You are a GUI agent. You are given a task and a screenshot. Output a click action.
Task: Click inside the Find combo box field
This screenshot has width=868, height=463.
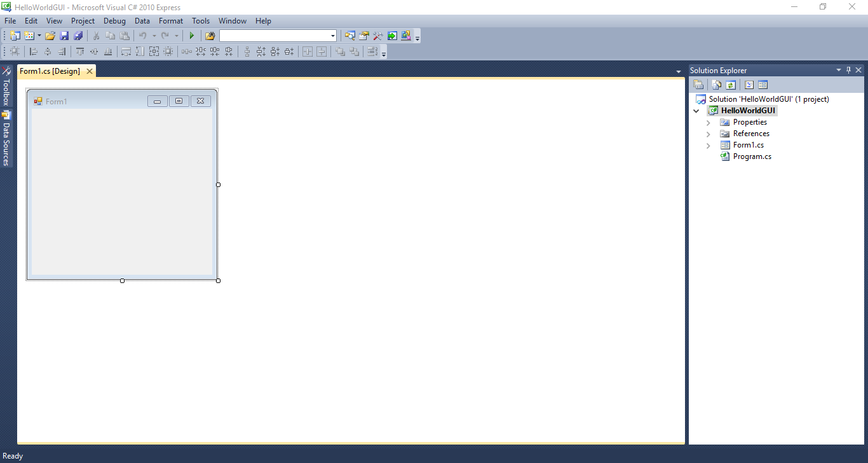(x=274, y=36)
